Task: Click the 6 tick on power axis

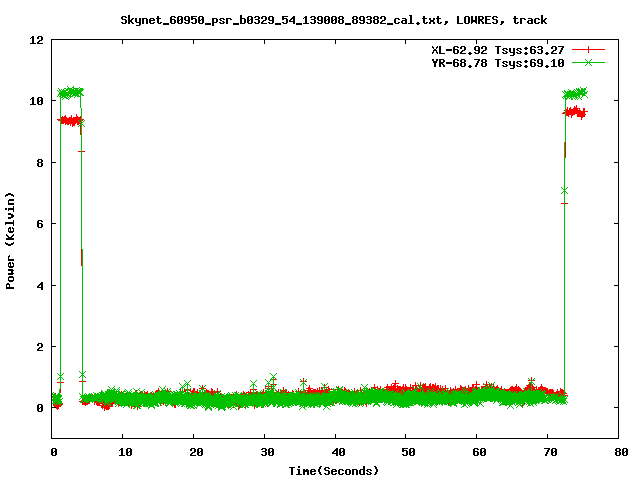Action: (x=40, y=224)
